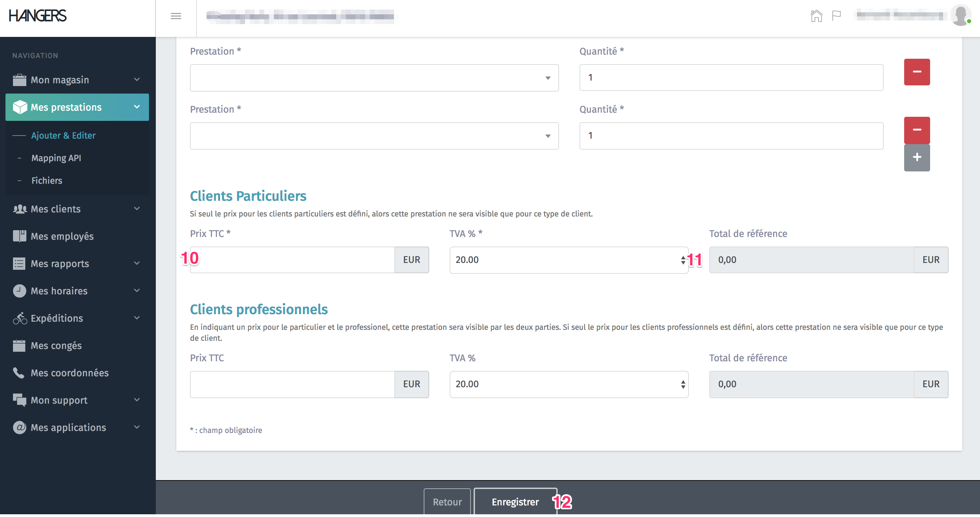Open TVA % select for Clients professionnels

[x=568, y=384]
